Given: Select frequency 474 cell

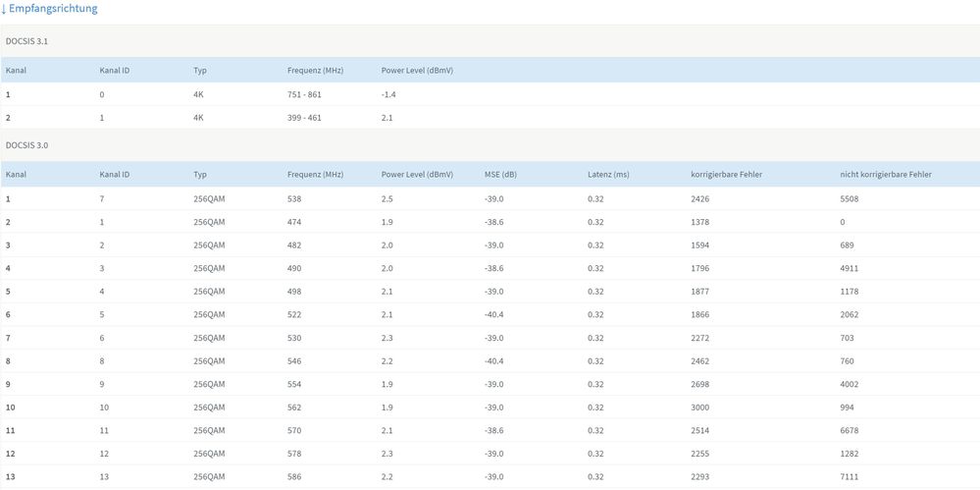Looking at the screenshot, I should tap(294, 222).
